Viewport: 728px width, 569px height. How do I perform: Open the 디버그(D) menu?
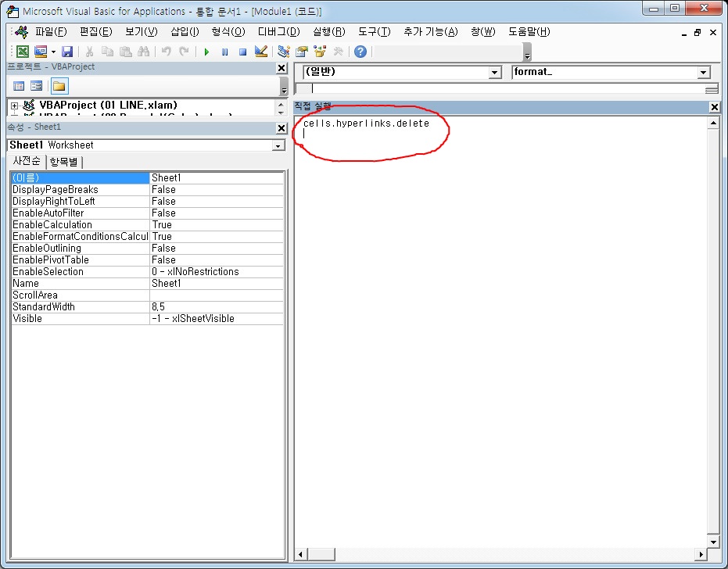pos(278,31)
